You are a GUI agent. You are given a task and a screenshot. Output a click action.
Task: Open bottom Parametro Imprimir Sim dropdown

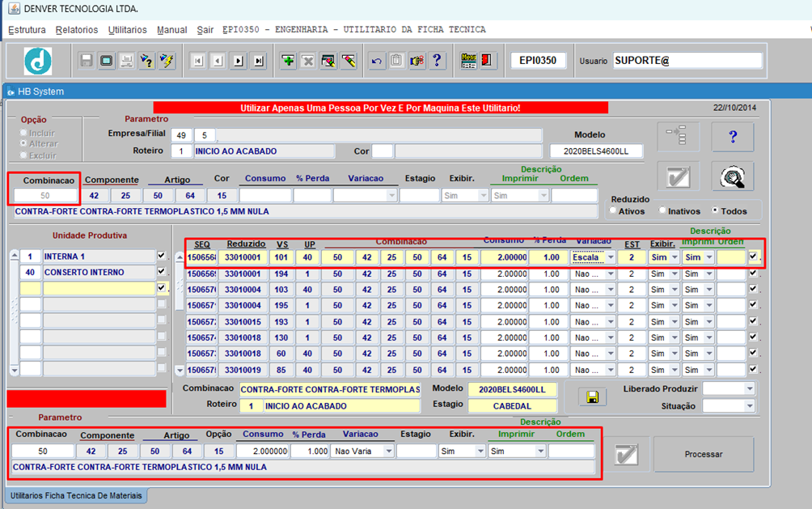coord(540,452)
